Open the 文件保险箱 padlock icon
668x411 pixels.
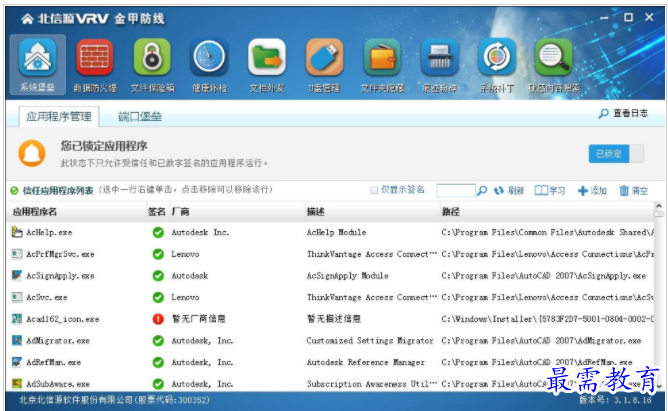point(152,57)
